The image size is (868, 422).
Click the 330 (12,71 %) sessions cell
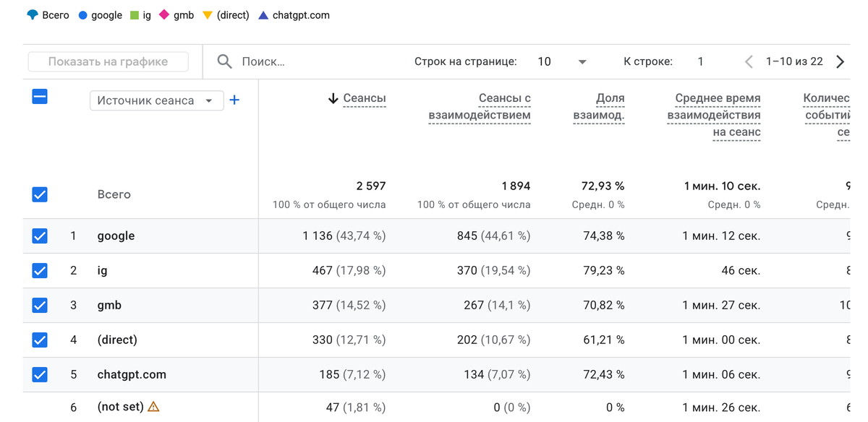pyautogui.click(x=349, y=340)
